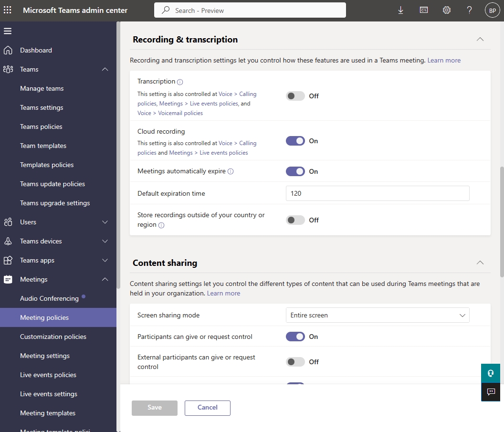Turn off Meetings automatically expire
This screenshot has width=504, height=432.
[295, 171]
